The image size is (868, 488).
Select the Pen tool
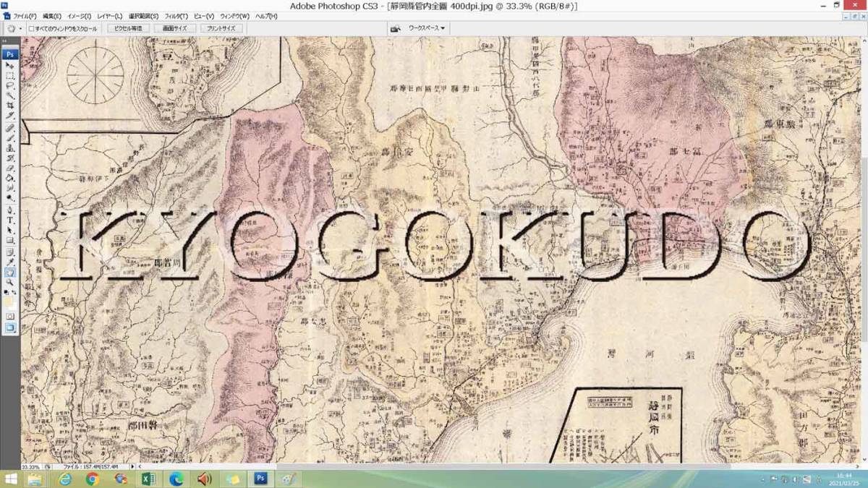[10, 210]
